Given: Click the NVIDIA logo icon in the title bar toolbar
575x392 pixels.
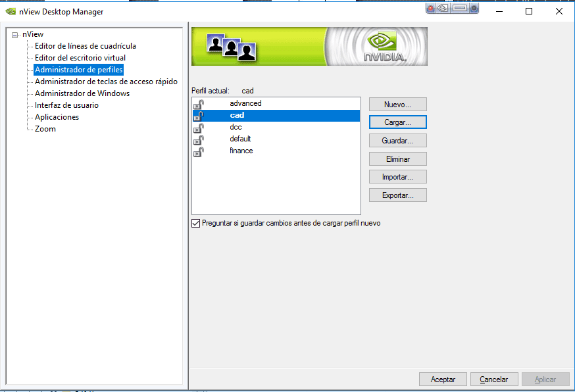Looking at the screenshot, I should coord(441,8).
